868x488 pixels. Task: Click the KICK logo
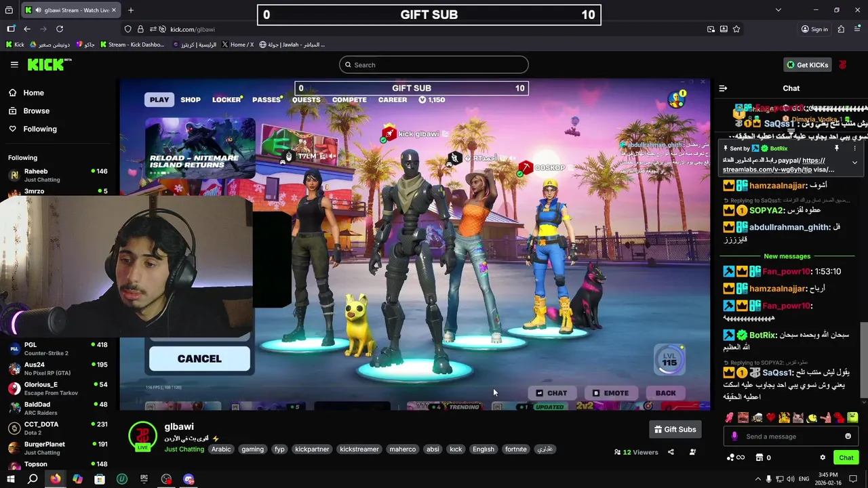tap(49, 64)
